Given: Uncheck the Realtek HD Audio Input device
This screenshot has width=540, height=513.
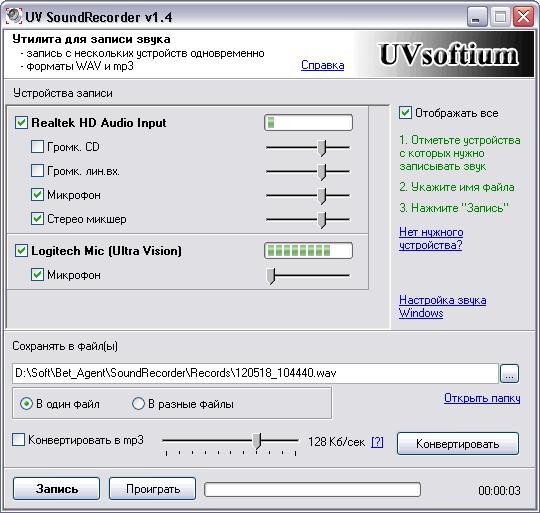Looking at the screenshot, I should pyautogui.click(x=21, y=123).
